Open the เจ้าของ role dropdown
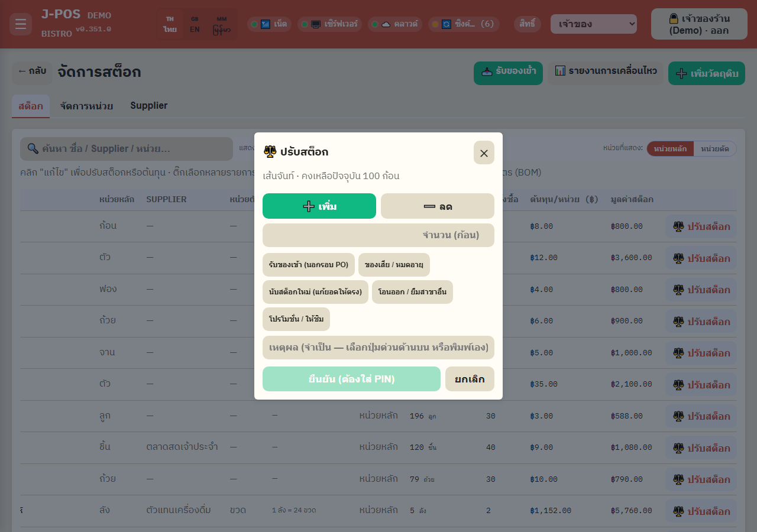The height and width of the screenshot is (532, 757). (x=594, y=24)
